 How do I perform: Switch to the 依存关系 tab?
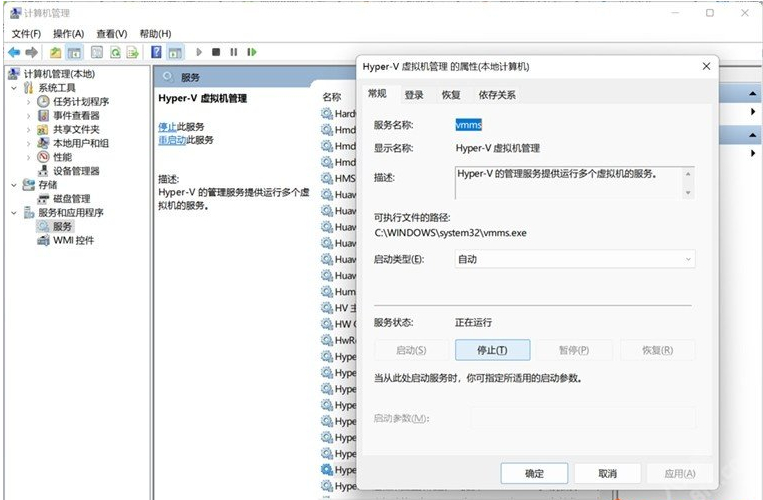496,95
